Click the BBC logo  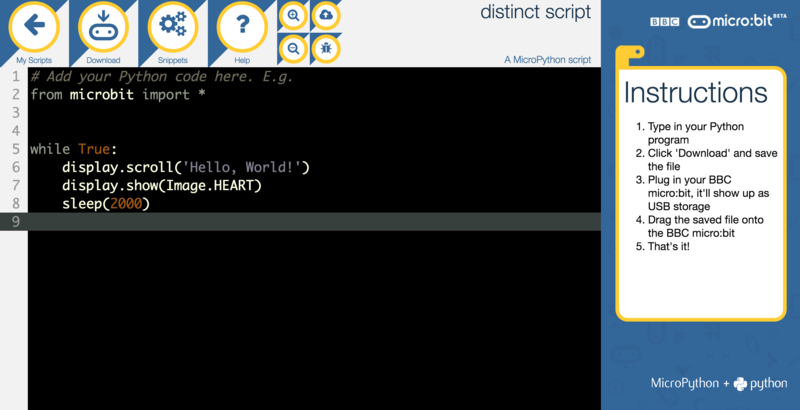[664, 22]
